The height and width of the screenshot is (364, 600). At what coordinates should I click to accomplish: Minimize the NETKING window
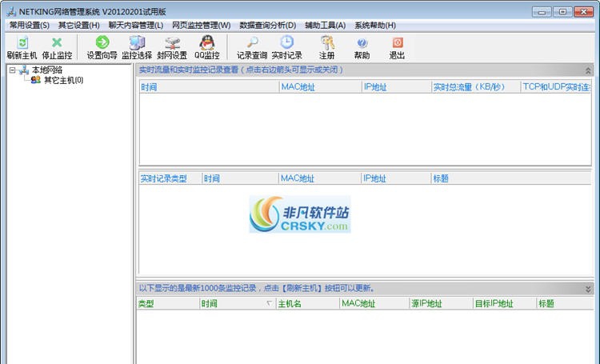(x=542, y=12)
